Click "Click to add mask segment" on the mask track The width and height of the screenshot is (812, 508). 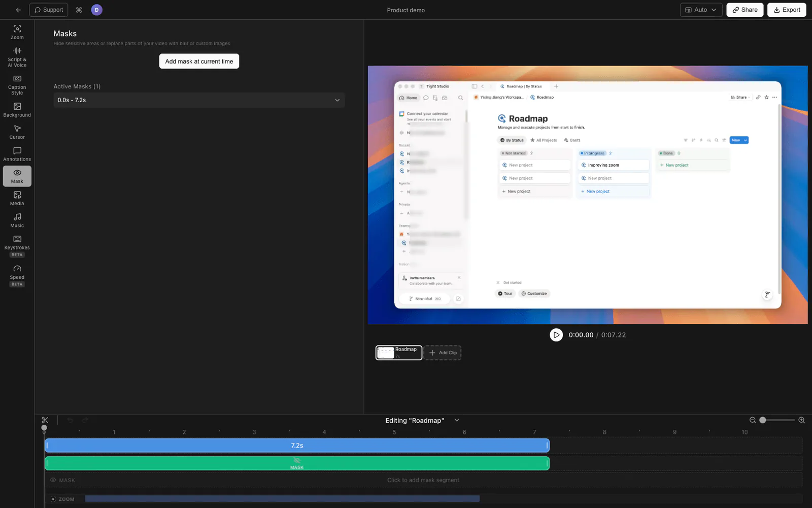tap(423, 480)
